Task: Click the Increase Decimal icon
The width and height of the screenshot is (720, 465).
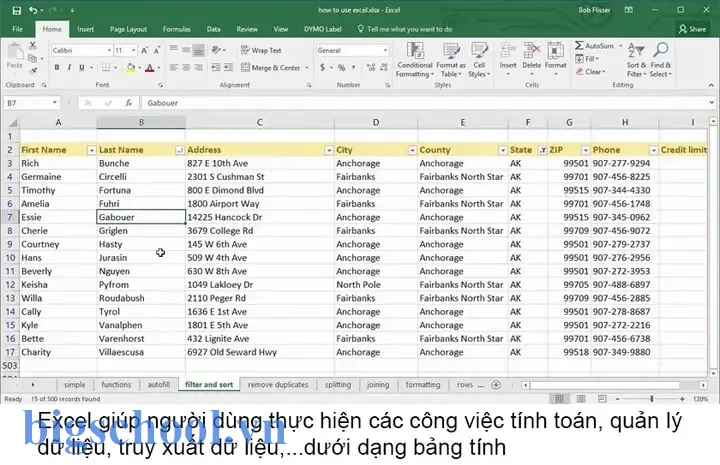Action: [x=371, y=67]
